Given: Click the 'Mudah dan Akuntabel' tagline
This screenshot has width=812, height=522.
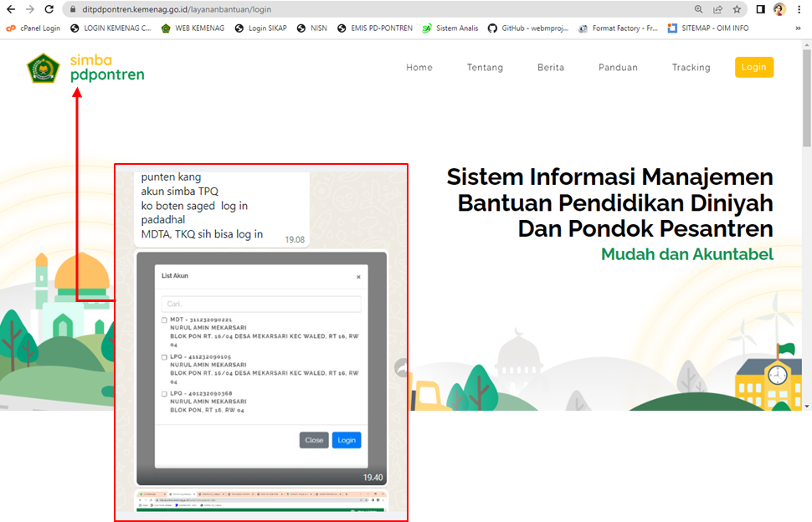Looking at the screenshot, I should click(687, 254).
